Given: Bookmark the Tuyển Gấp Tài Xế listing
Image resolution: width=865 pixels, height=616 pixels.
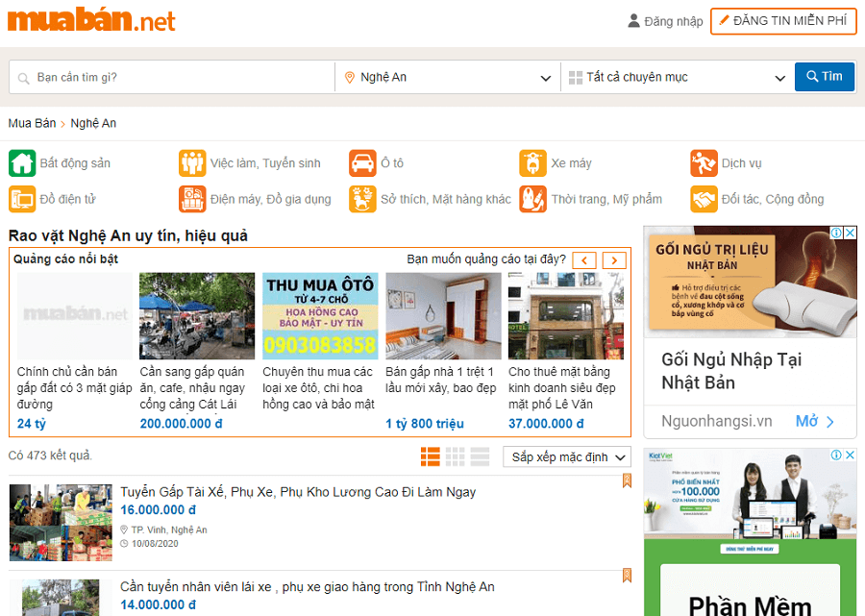Looking at the screenshot, I should tap(627, 480).
